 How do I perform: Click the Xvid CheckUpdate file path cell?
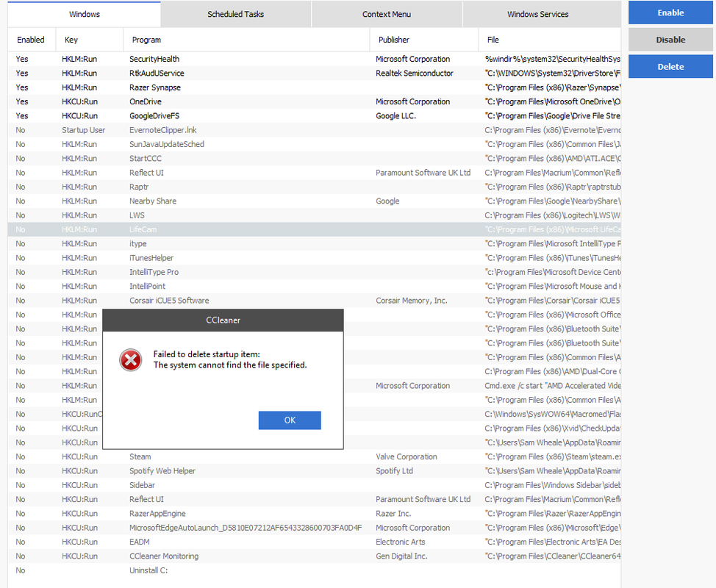click(x=553, y=429)
